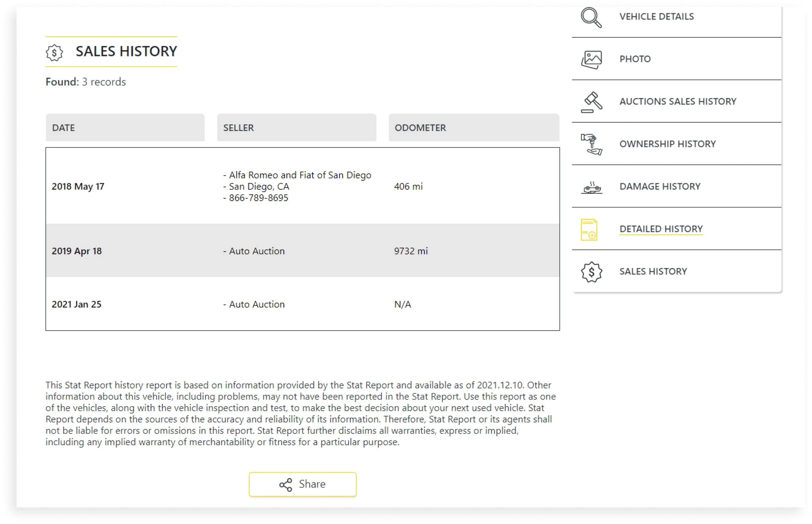
Task: Click the N/A odometer value
Action: 402,304
